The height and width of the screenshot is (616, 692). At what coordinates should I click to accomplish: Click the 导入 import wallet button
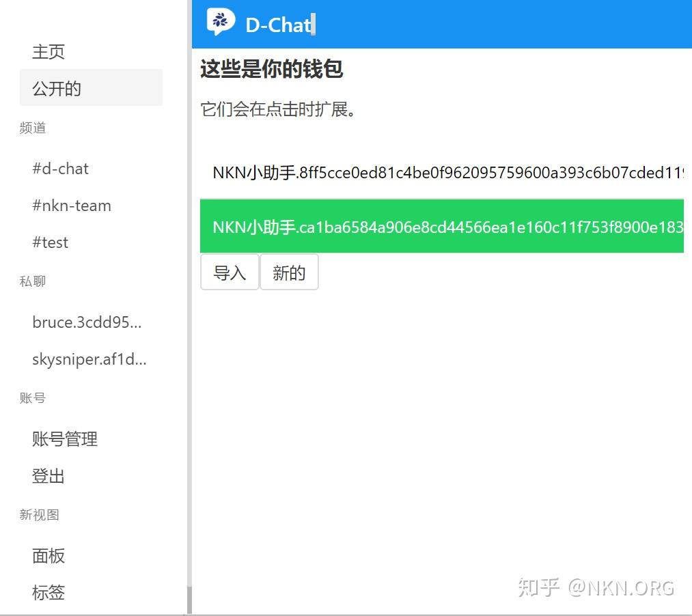click(230, 272)
